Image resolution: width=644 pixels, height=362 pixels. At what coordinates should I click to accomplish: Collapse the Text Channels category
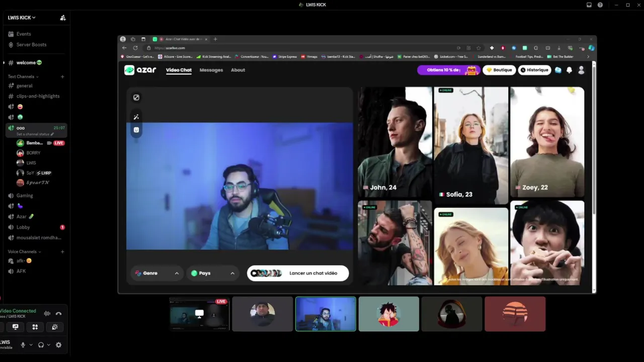pyautogui.click(x=23, y=76)
